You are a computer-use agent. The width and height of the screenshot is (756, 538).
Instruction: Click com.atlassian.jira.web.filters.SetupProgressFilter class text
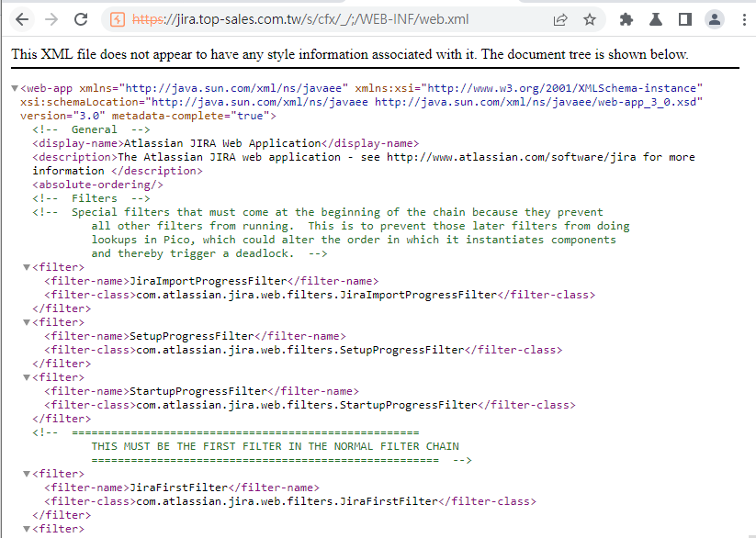(x=300, y=350)
